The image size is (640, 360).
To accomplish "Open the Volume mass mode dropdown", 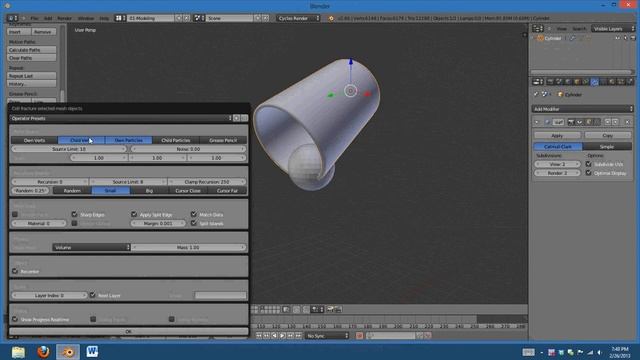I will pyautogui.click(x=91, y=247).
